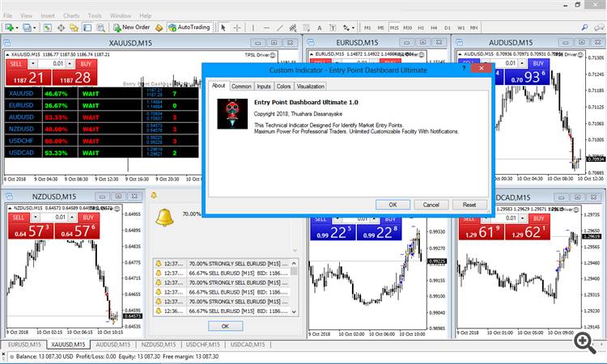This screenshot has width=607, height=364.
Task: Expand the Profiles dropdown arrow
Action: (x=35, y=28)
